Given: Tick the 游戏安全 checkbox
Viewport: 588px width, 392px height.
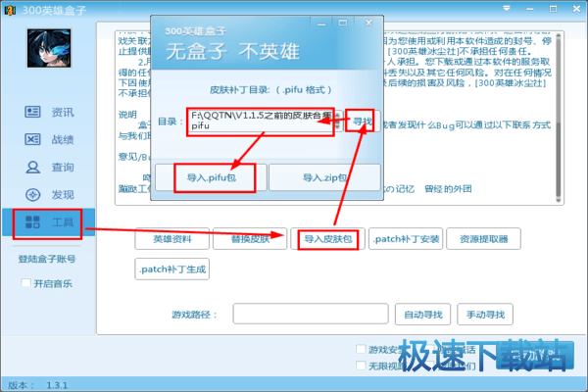Looking at the screenshot, I should click(361, 349).
